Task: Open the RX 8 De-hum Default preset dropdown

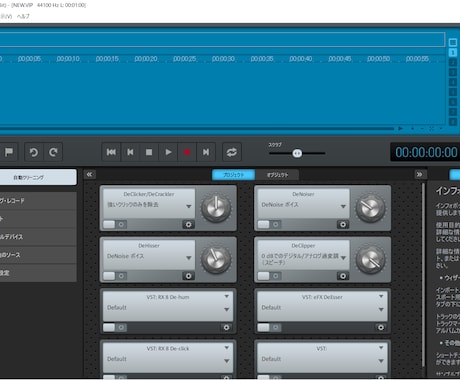Action: (x=226, y=309)
